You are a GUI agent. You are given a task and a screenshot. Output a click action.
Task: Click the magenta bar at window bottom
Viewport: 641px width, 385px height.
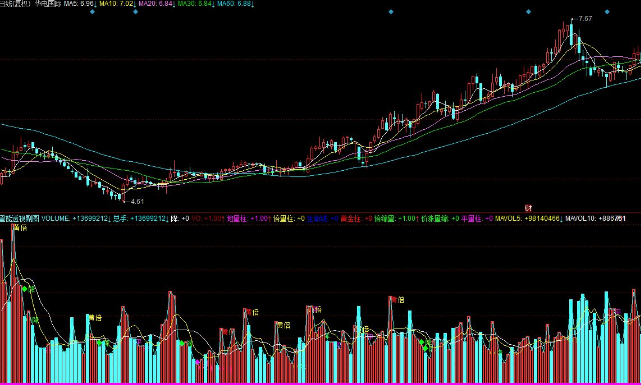coord(320,384)
